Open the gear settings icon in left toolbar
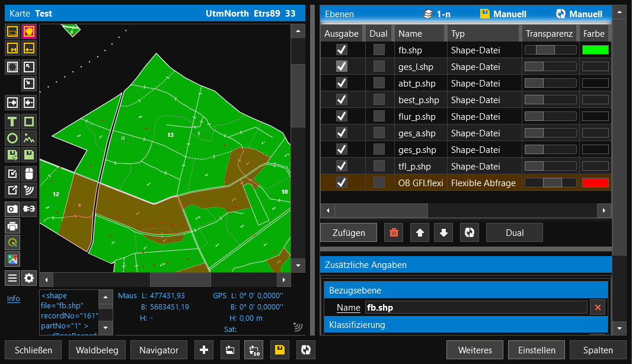The image size is (632, 364). click(x=29, y=277)
